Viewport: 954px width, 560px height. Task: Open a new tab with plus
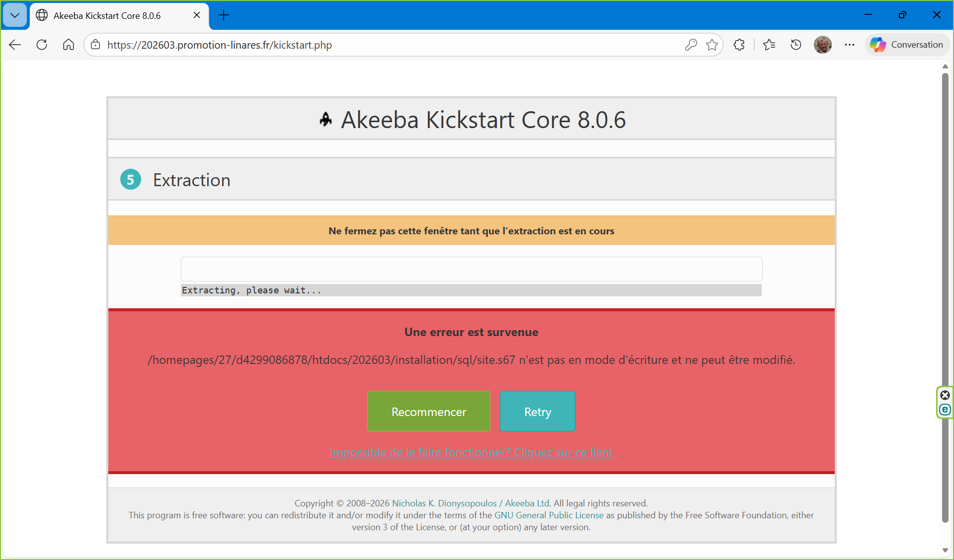pyautogui.click(x=224, y=15)
